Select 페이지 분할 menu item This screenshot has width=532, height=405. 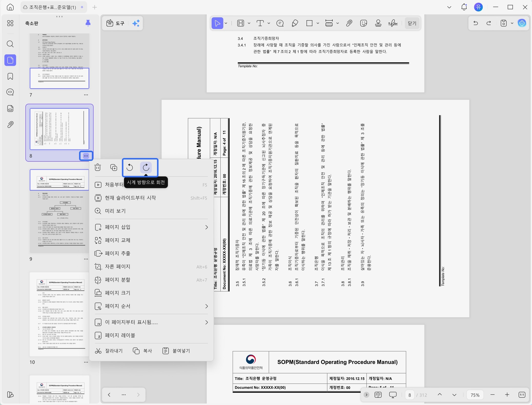coord(151,280)
